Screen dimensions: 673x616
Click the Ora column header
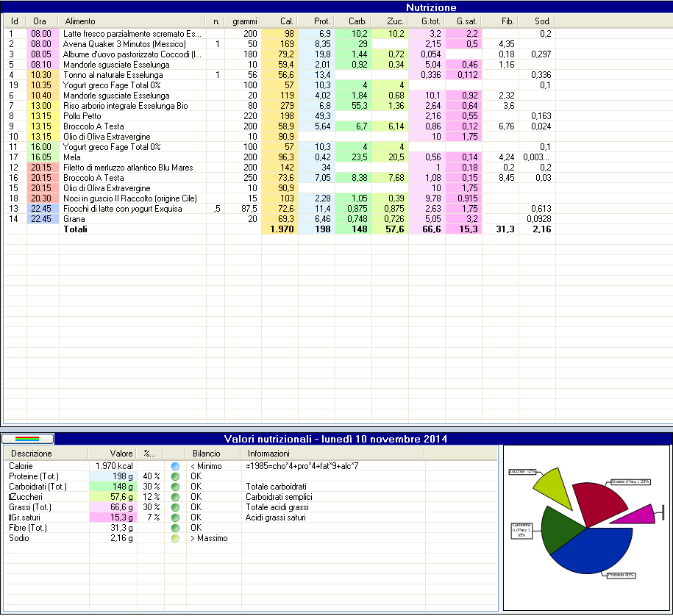click(40, 22)
